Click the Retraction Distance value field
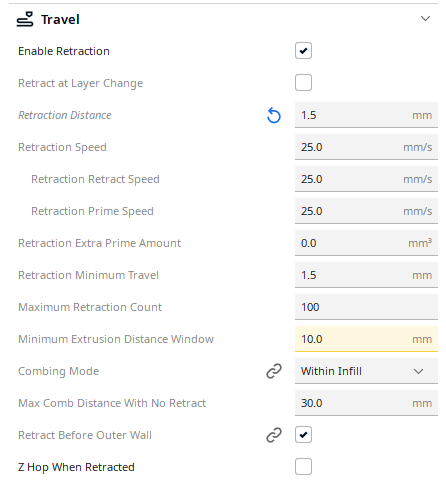Image resolution: width=446 pixels, height=480 pixels. (366, 115)
